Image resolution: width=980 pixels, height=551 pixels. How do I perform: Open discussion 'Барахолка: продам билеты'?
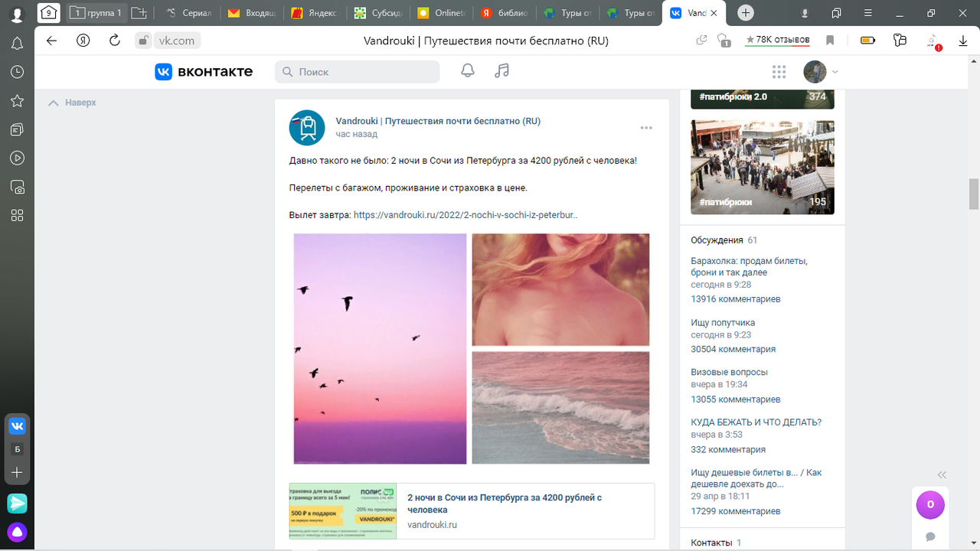coord(749,266)
